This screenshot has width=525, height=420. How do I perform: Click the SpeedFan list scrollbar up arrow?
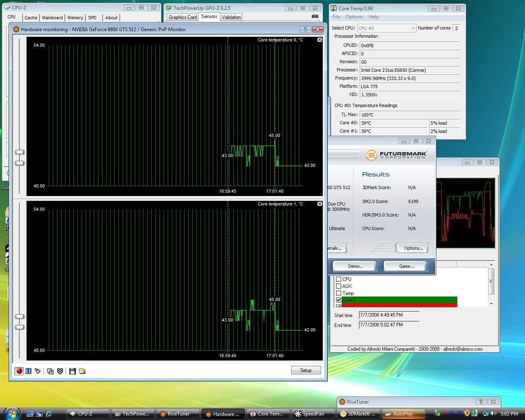click(491, 264)
